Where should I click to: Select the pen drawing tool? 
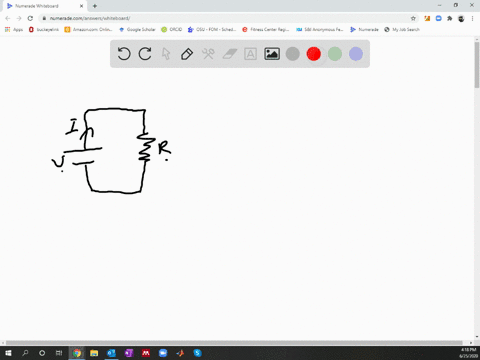point(187,54)
